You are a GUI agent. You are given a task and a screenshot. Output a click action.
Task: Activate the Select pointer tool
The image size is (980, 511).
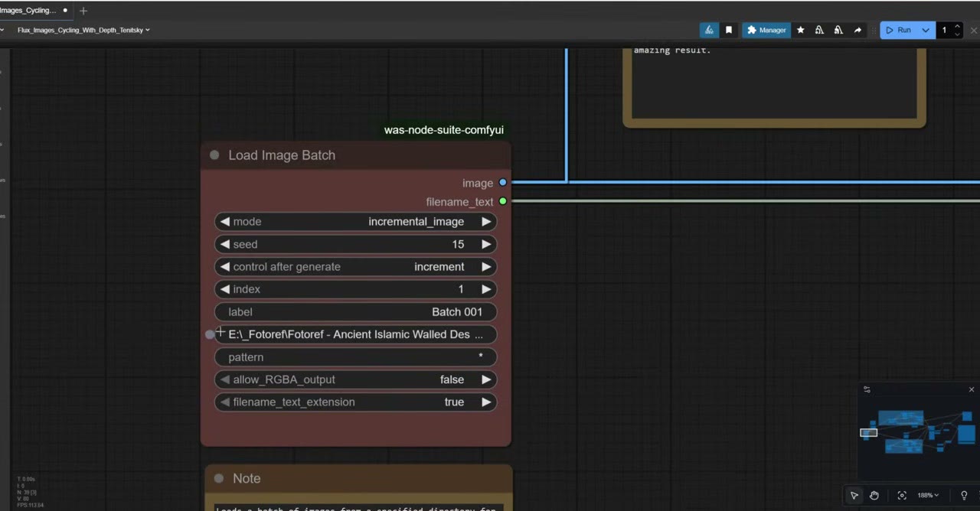tap(854, 496)
